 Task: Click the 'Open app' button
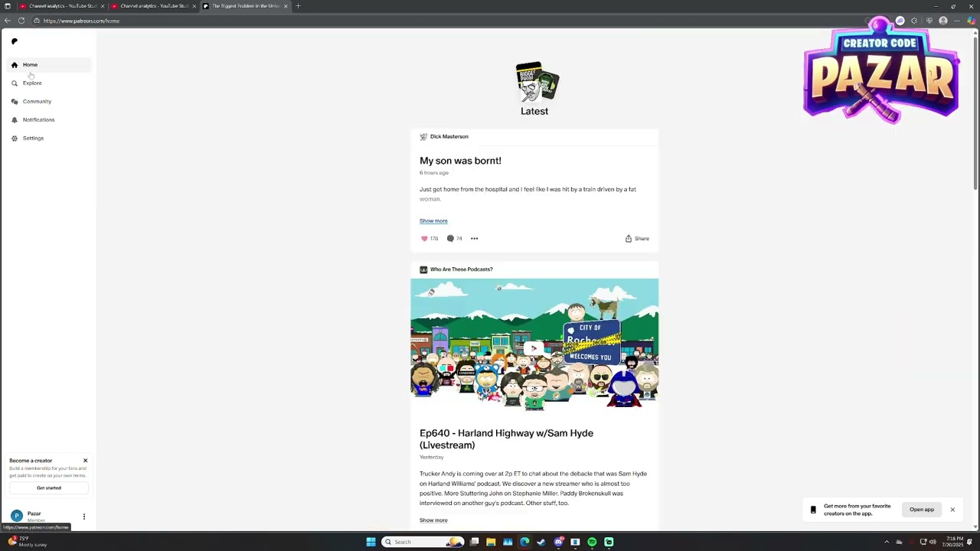[x=922, y=510]
